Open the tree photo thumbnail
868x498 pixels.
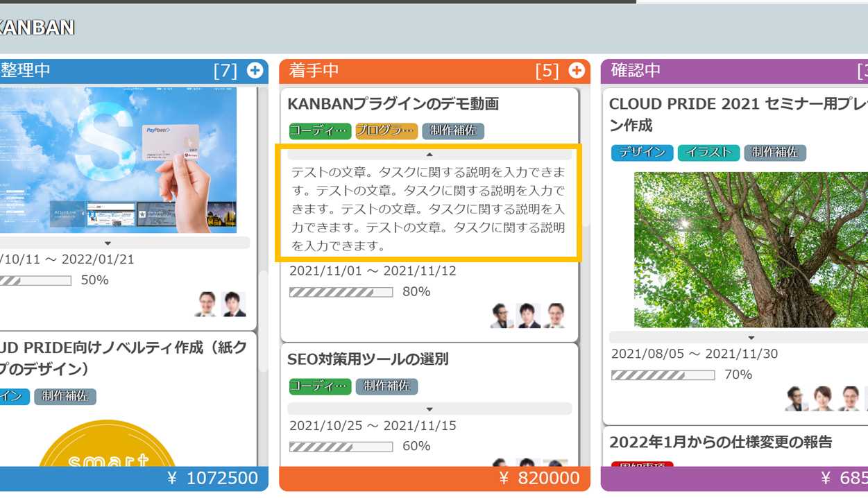751,250
